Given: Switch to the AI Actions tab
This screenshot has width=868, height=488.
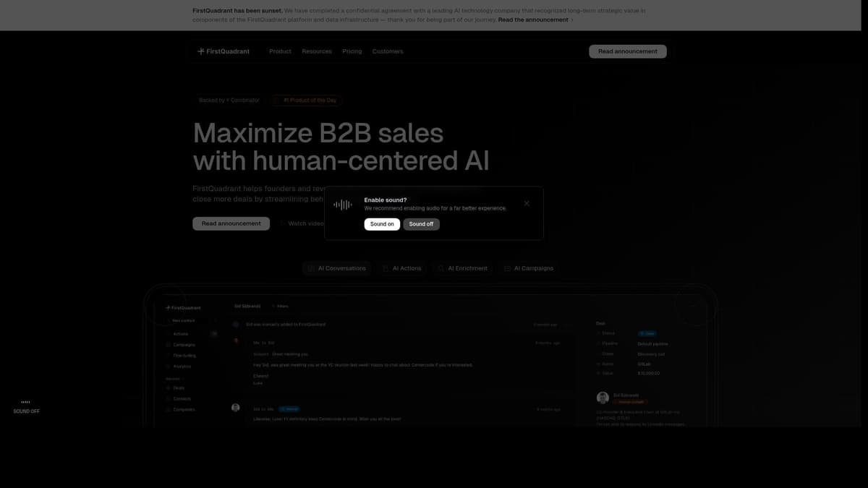Looking at the screenshot, I should tap(402, 268).
